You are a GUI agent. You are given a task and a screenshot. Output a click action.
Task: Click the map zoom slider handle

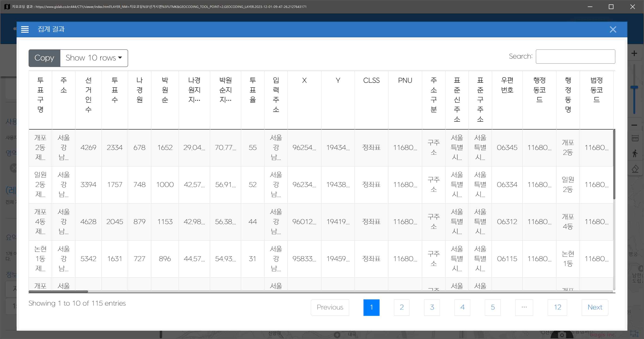pos(634,87)
